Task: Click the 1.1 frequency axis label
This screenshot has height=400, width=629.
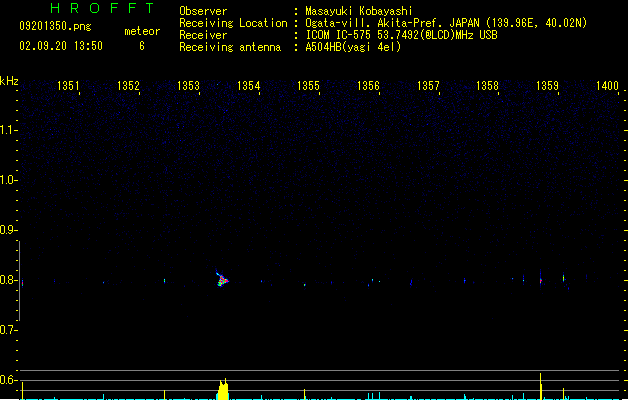Action: (8, 130)
